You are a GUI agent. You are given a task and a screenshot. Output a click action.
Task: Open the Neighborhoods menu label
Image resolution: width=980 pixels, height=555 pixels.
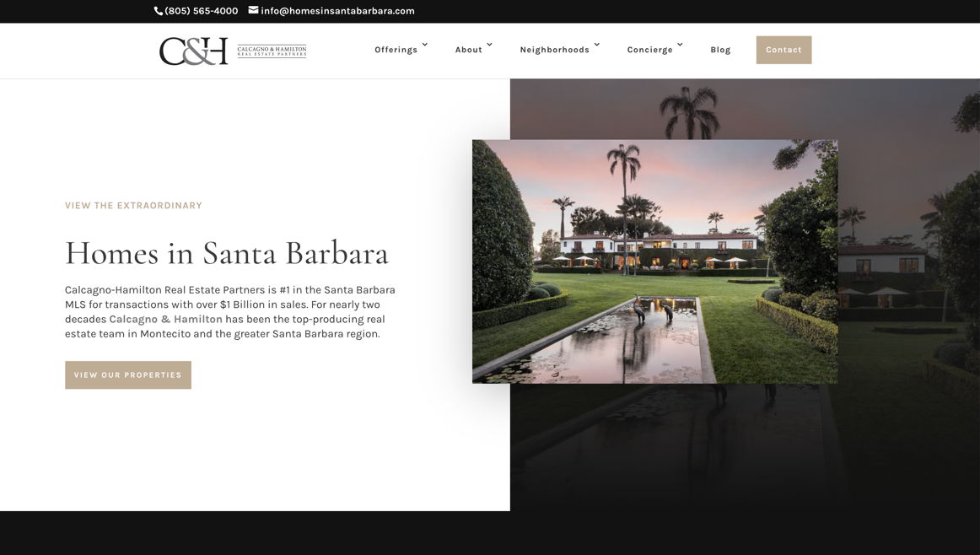click(x=554, y=50)
